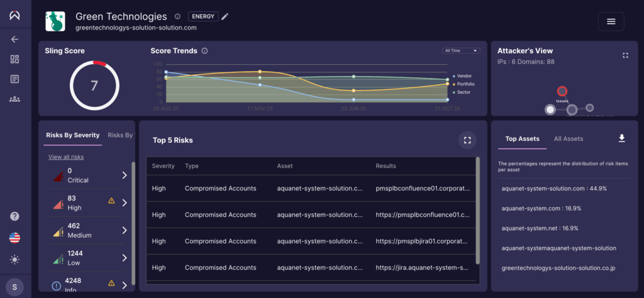Expand Top 5 Risks to fullscreen
The height and width of the screenshot is (298, 644).
coord(467,140)
